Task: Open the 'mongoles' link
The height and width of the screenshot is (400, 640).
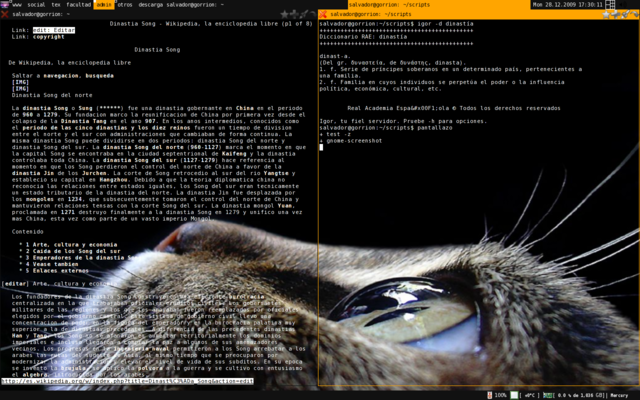Action: pyautogui.click(x=40, y=200)
